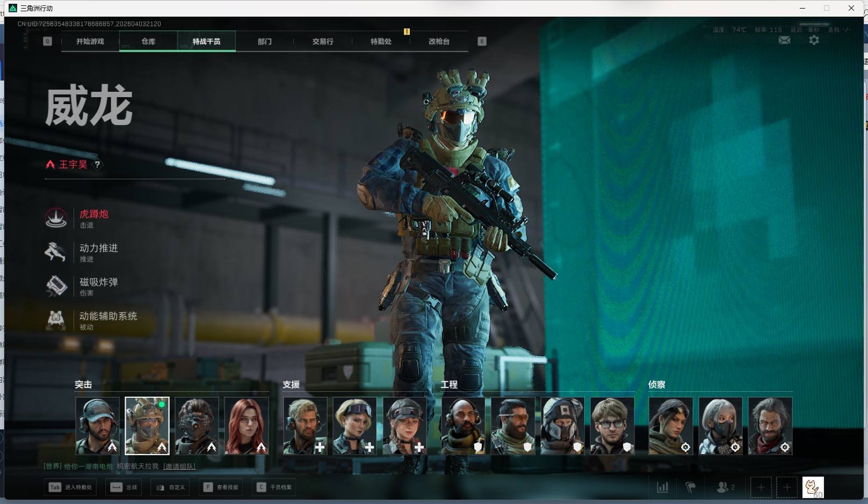
Task: Click the 三角洲行动 window title text
Action: (x=37, y=8)
